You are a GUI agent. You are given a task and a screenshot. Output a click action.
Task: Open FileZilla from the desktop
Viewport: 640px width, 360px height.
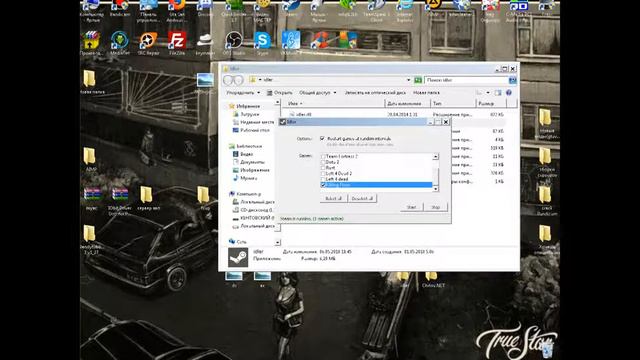pos(177,41)
